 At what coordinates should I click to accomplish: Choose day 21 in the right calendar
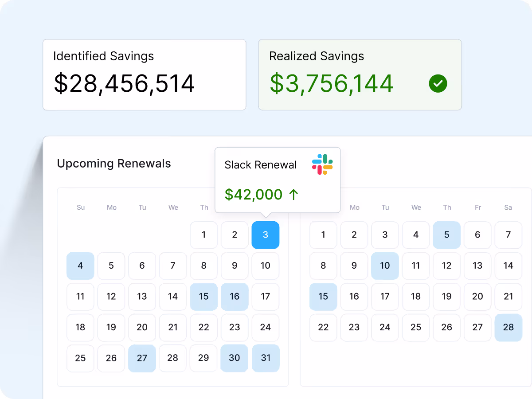(x=509, y=297)
